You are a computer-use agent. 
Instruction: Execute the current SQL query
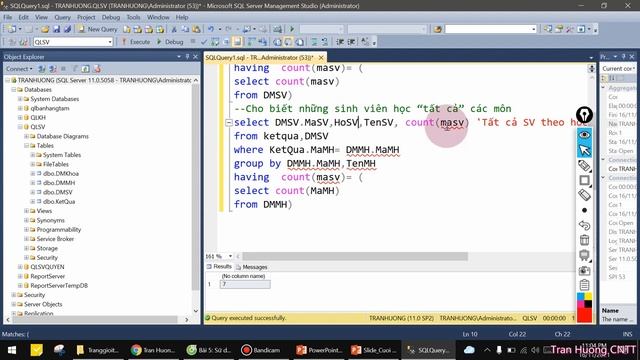(x=136, y=42)
